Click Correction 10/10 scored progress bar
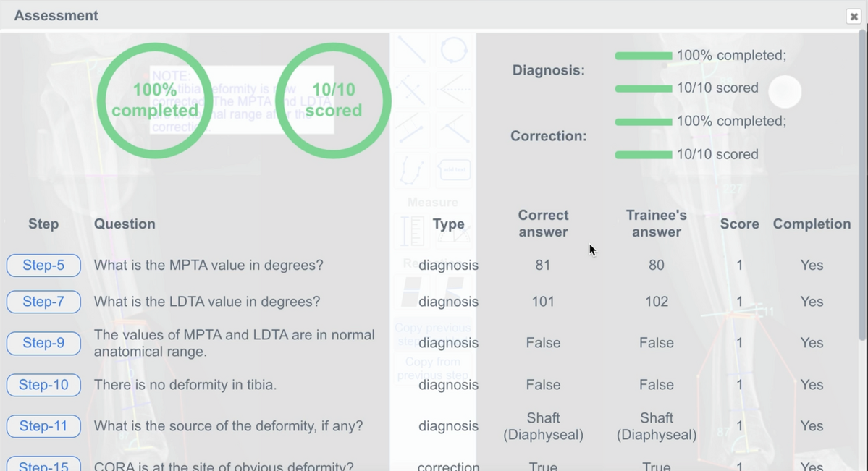 644,155
